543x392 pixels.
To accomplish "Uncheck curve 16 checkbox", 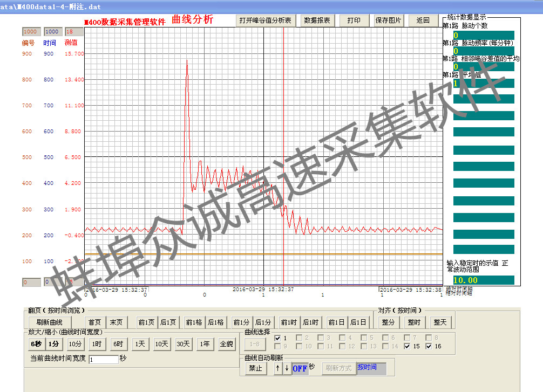I will [x=429, y=346].
